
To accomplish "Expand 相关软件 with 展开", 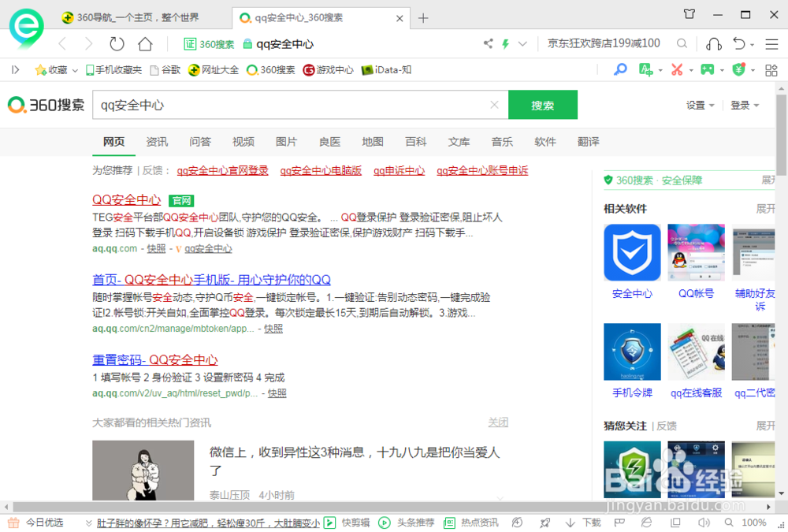I will (x=765, y=209).
